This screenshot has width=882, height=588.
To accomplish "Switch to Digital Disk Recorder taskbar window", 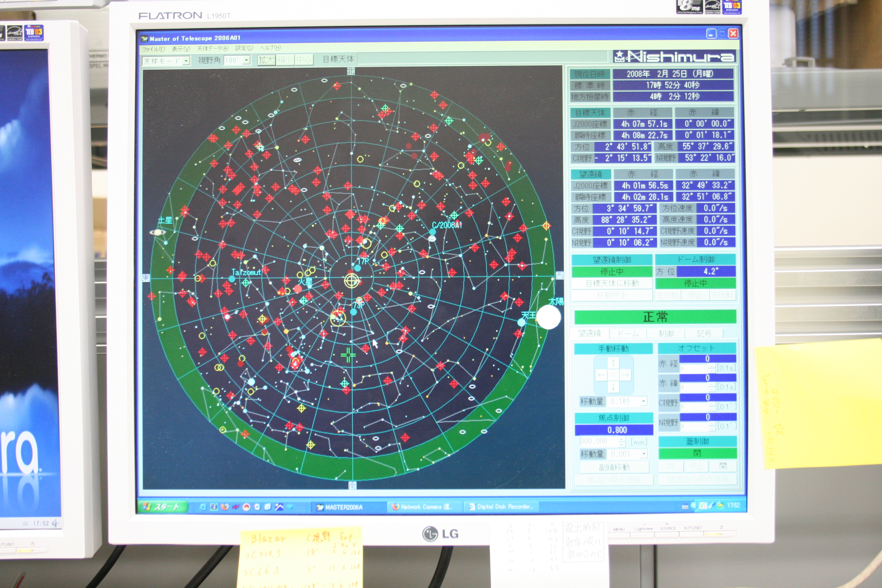I will tap(502, 507).
